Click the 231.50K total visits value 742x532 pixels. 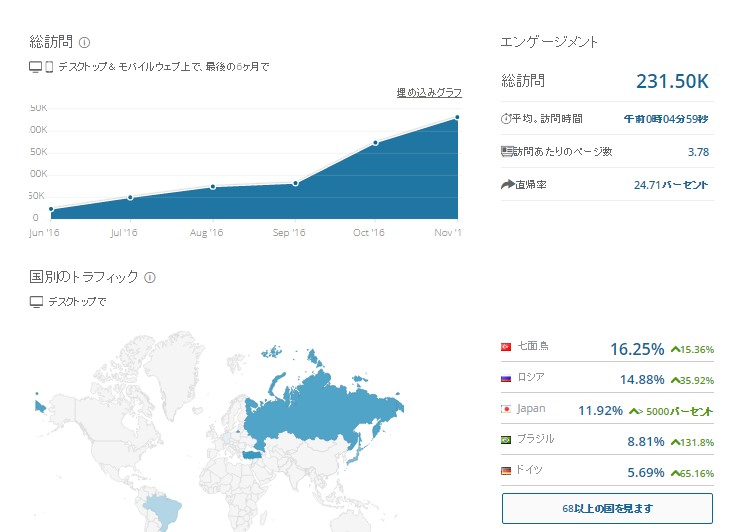pyautogui.click(x=672, y=81)
